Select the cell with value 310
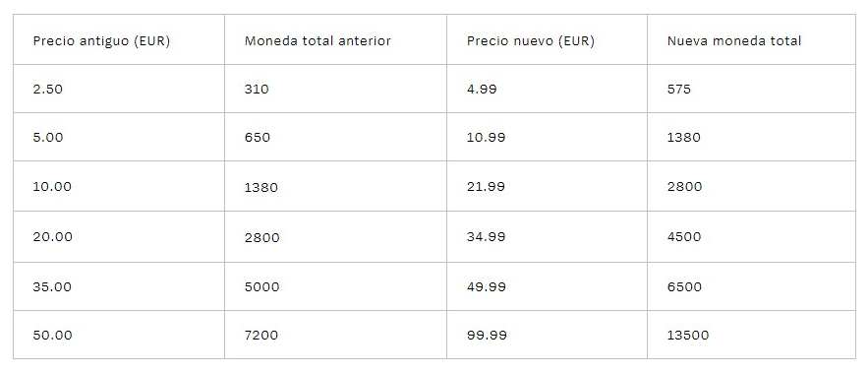The width and height of the screenshot is (868, 372). point(335,89)
